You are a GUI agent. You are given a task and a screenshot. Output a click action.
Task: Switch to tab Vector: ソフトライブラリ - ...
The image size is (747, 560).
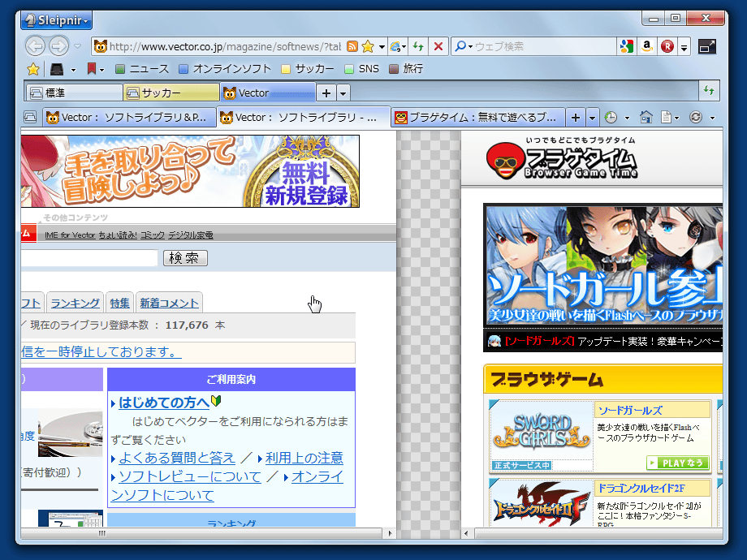[x=303, y=117]
